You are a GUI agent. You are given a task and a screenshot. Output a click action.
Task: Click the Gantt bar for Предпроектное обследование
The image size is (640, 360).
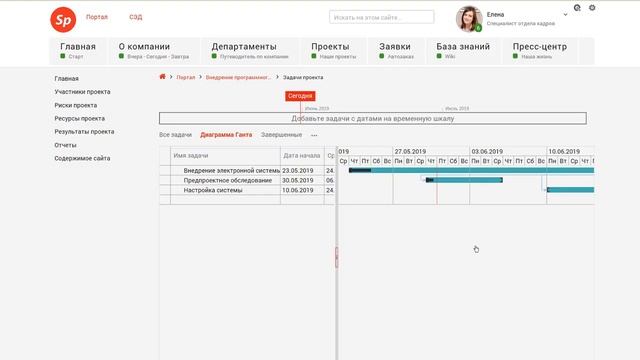coord(464,180)
